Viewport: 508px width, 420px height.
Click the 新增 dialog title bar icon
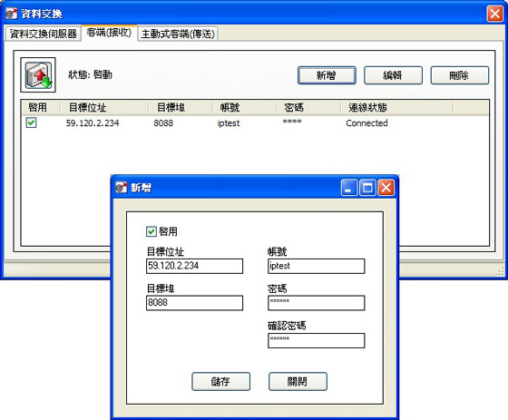coord(122,187)
